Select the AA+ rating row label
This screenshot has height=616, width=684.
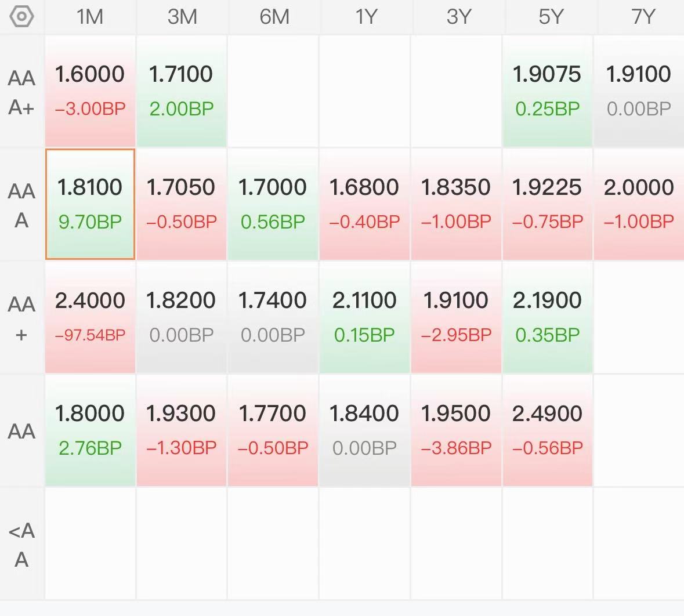[21, 318]
